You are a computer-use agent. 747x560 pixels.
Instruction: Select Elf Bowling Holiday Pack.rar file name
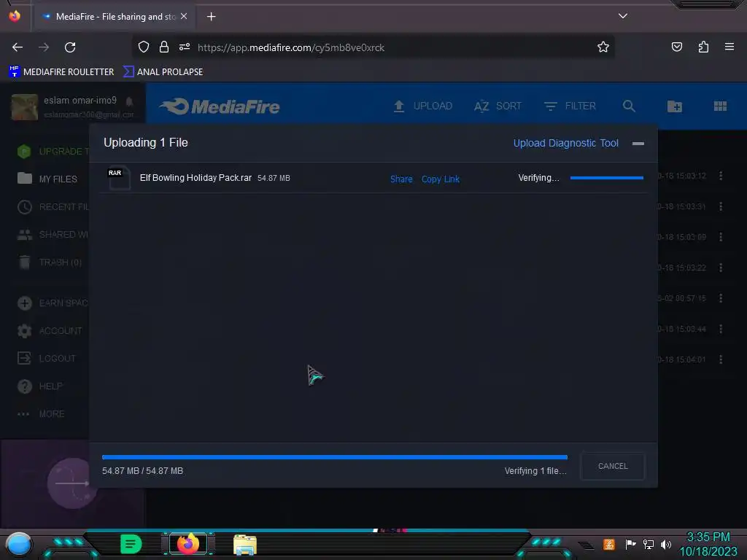(196, 178)
